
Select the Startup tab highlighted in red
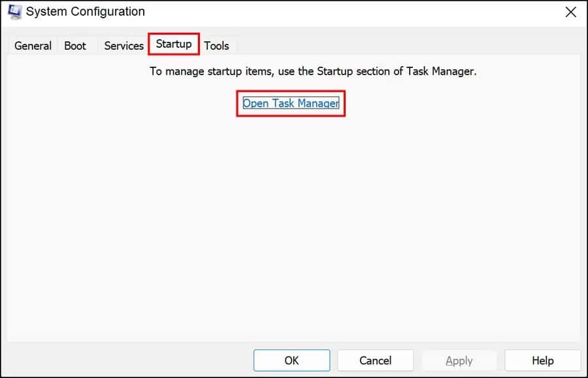coord(173,44)
